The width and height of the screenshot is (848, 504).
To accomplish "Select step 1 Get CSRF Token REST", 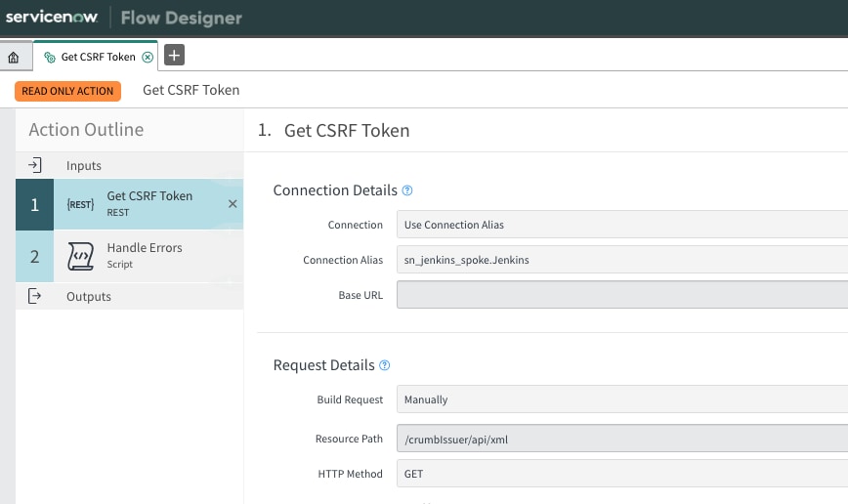I will [x=129, y=204].
